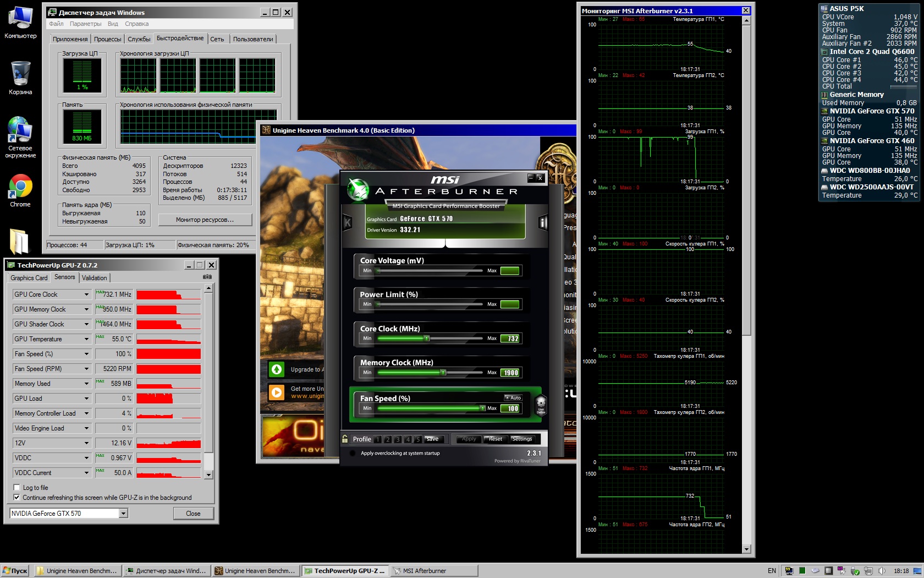Enable the Log to file checkbox
The height and width of the screenshot is (578, 924).
(x=16, y=487)
